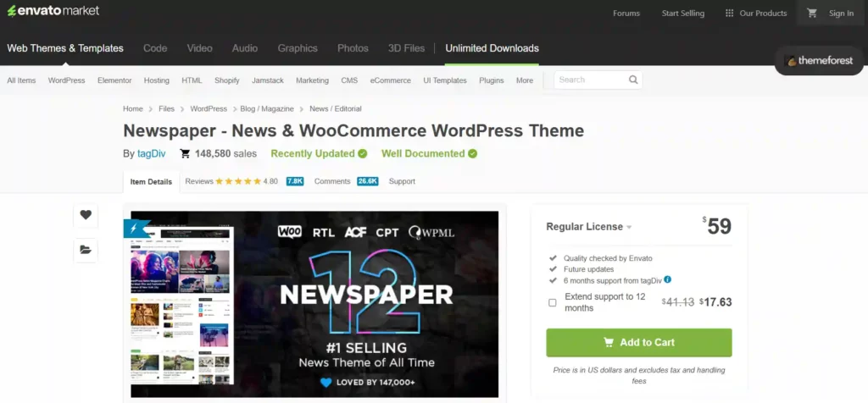The width and height of the screenshot is (868, 403).
Task: Open the Web Themes & Templates menu
Action: pyautogui.click(x=65, y=48)
